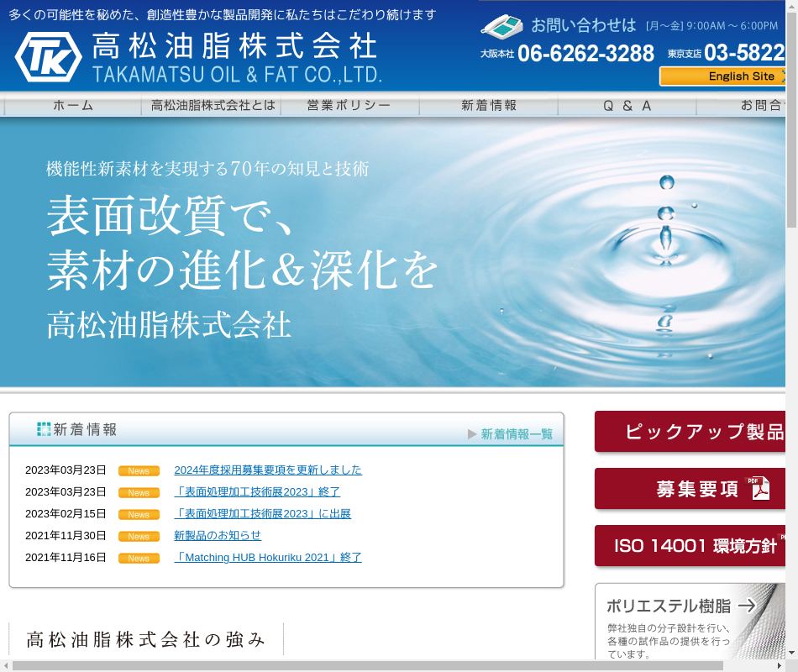Open the Matching HUB Hokuriku 2021 link
This screenshot has width=798, height=672.
click(x=267, y=557)
